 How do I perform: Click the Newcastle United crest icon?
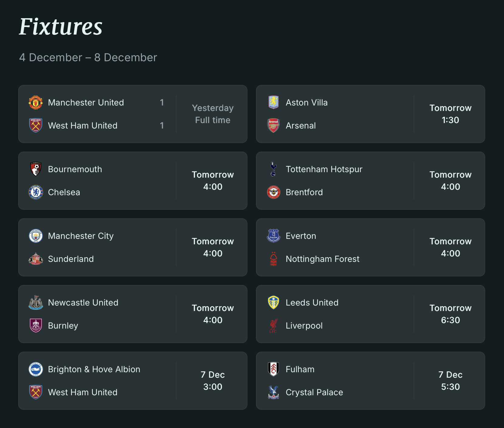36,303
